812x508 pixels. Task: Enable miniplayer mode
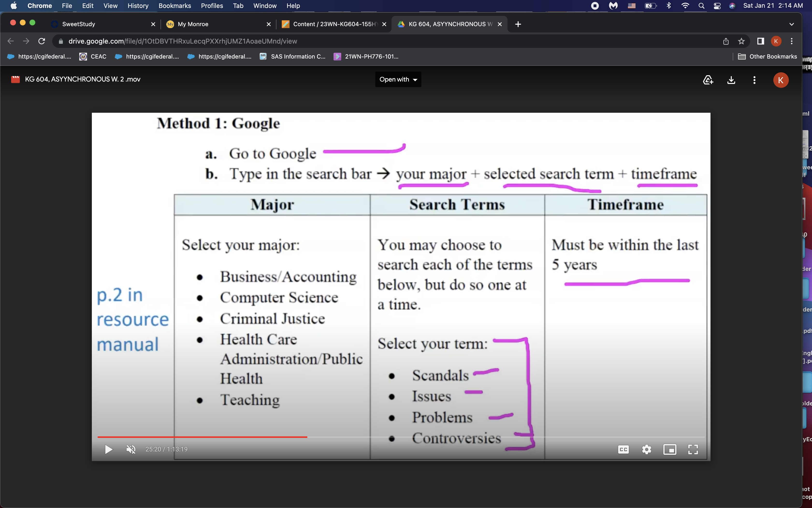click(670, 449)
